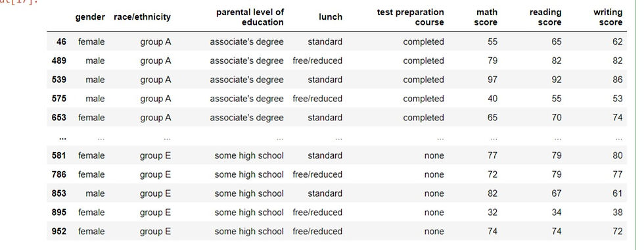Click math score 97 cell
The image size is (644, 250).
click(492, 80)
